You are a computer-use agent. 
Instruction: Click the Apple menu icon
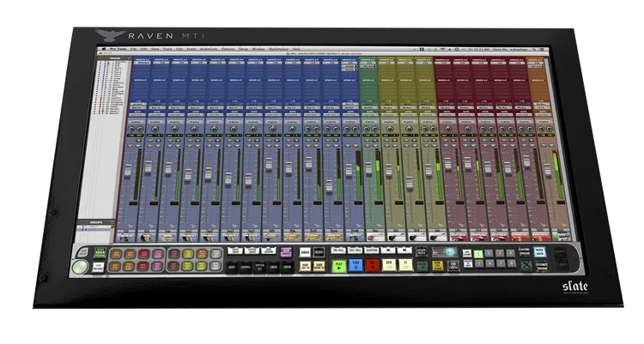(x=104, y=49)
